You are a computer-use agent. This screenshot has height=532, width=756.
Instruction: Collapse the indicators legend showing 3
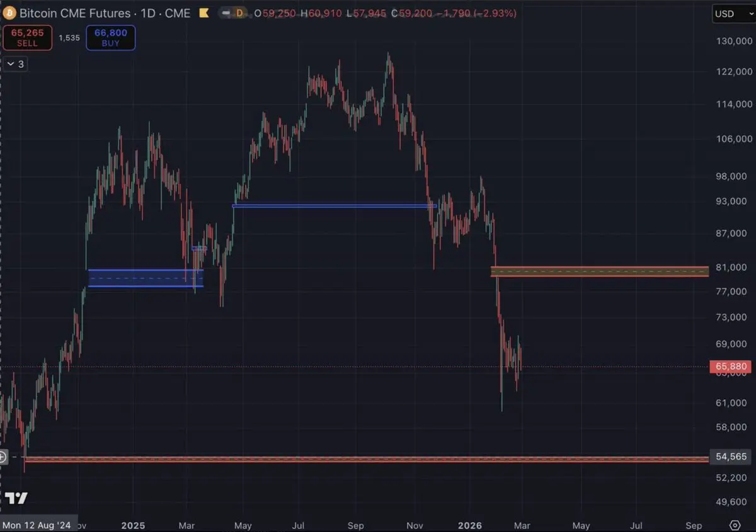(x=15, y=64)
